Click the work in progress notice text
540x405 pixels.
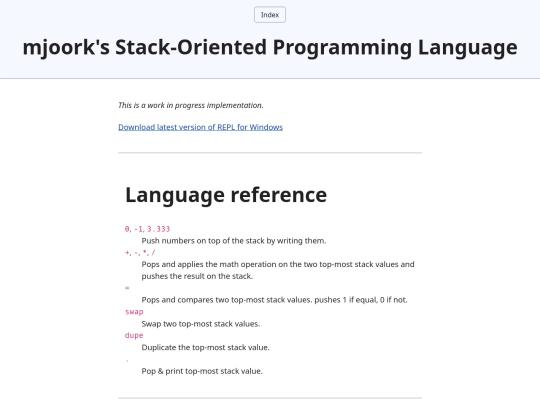pos(190,105)
